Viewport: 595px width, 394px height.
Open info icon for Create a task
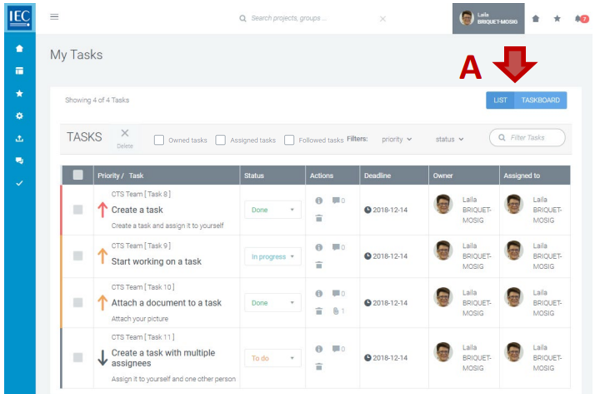pos(319,200)
